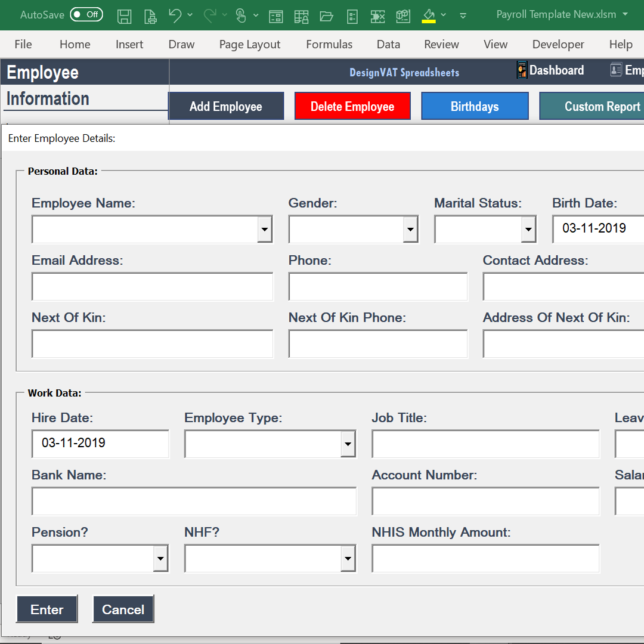Expand the Customize Quick Access Toolbar chevron
This screenshot has width=644, height=644.
tap(463, 16)
